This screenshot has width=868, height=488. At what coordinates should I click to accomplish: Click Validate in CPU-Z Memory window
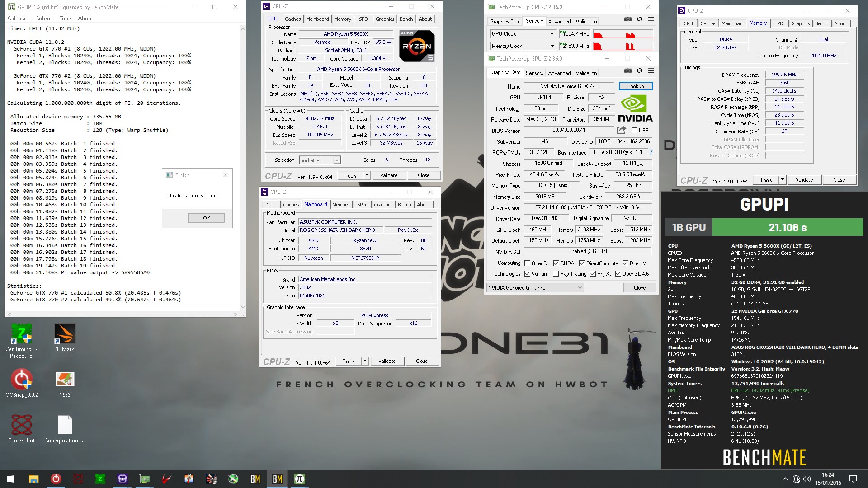pyautogui.click(x=804, y=180)
